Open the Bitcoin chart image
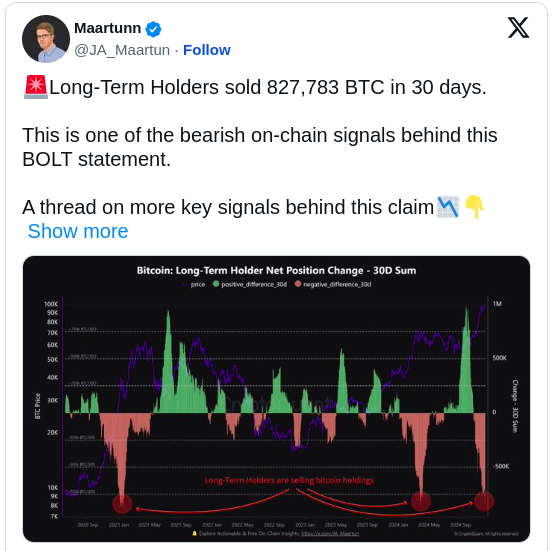This screenshot has width=555, height=551. click(x=276, y=399)
